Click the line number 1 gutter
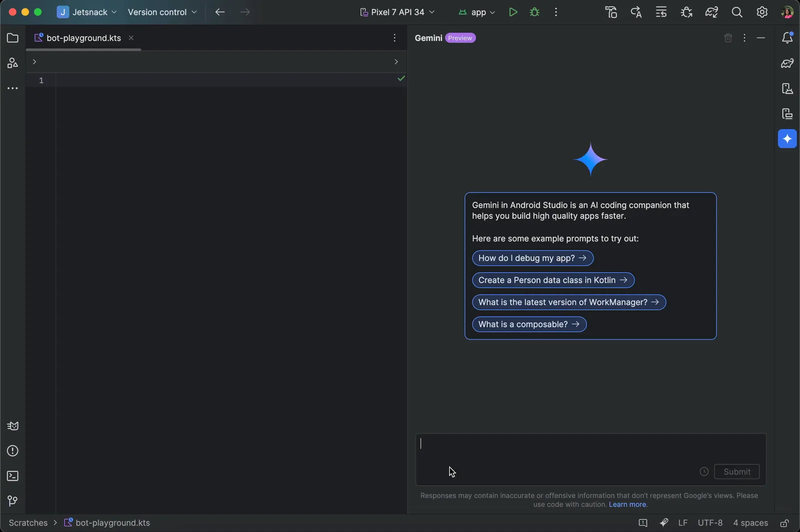 pos(41,80)
